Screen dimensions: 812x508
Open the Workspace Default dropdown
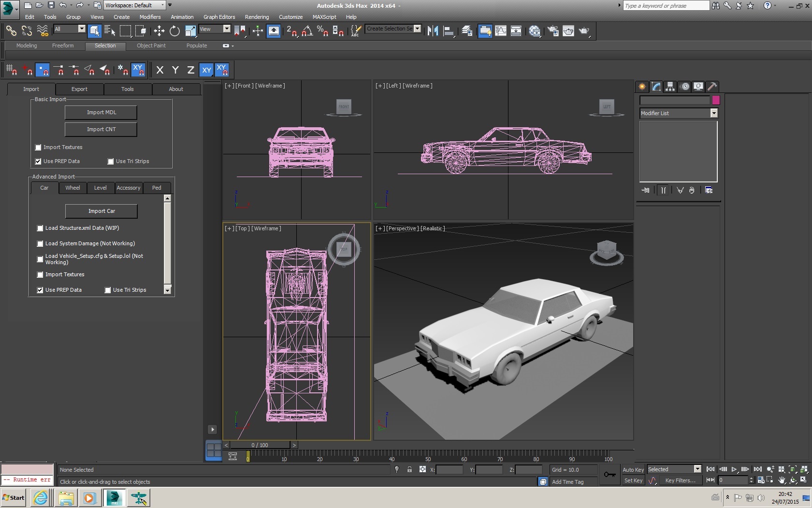tap(162, 5)
